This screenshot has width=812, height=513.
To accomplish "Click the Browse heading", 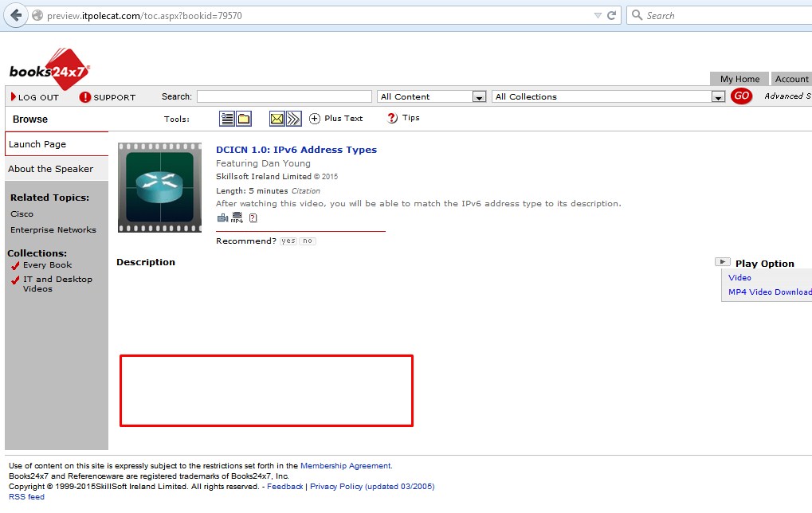I will (x=30, y=119).
